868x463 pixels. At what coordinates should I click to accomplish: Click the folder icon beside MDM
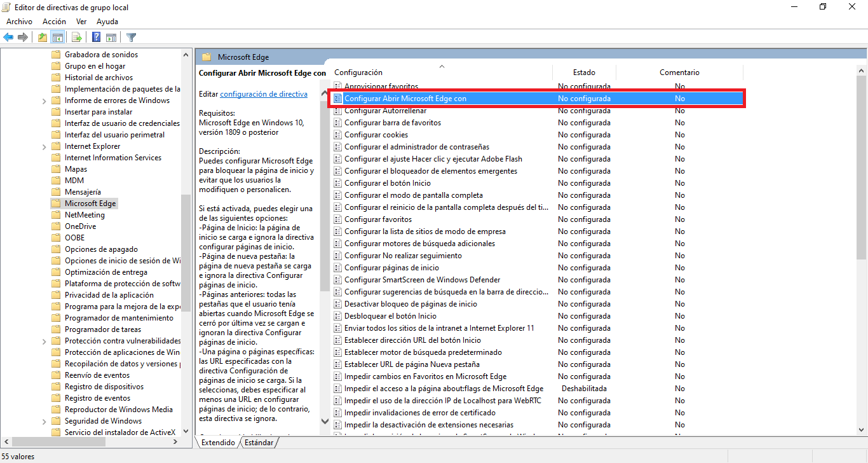tap(56, 181)
